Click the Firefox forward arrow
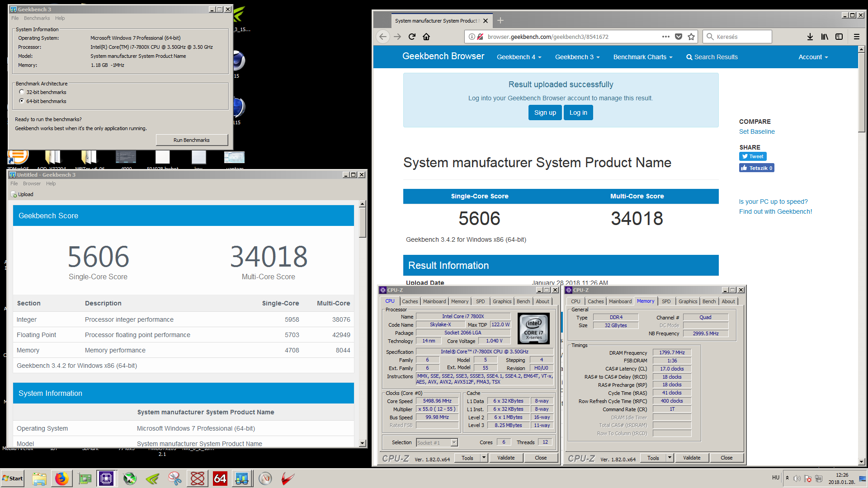This screenshot has height=488, width=868. pos(397,37)
